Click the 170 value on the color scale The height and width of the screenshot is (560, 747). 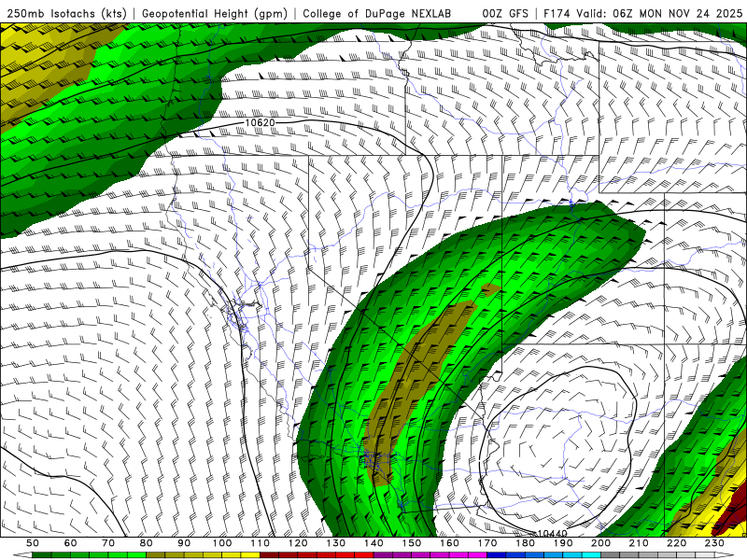(x=487, y=543)
